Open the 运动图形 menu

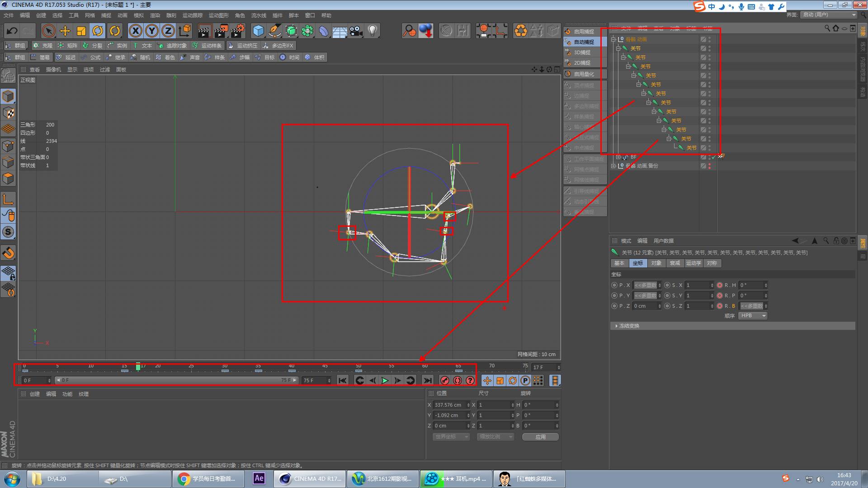[x=218, y=15]
